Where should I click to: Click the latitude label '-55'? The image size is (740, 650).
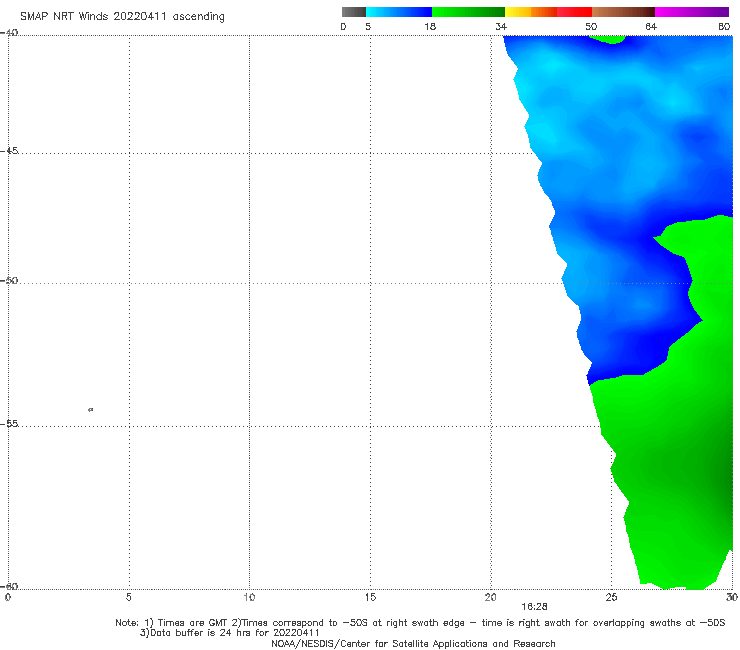click(9, 423)
